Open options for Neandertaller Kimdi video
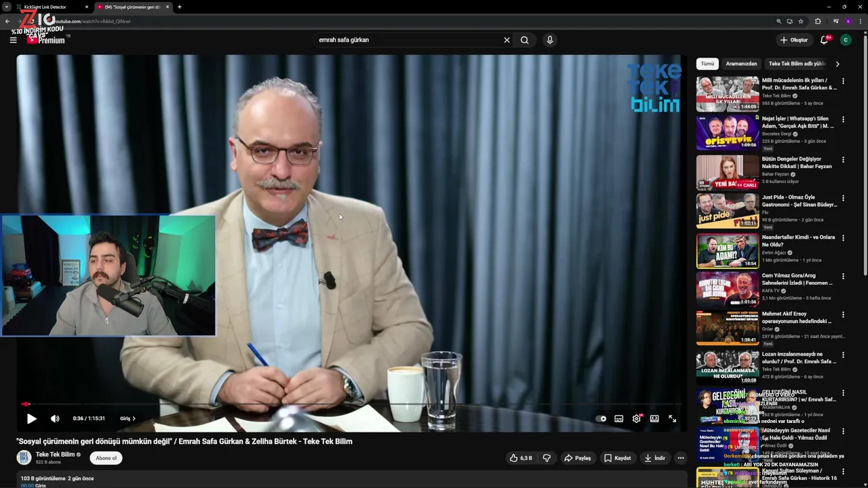The height and width of the screenshot is (488, 868). tap(844, 238)
